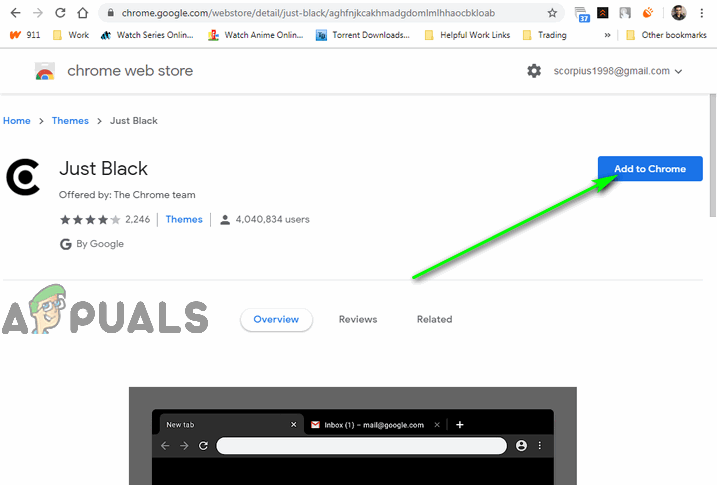Click the star rating for Just Black

point(90,220)
